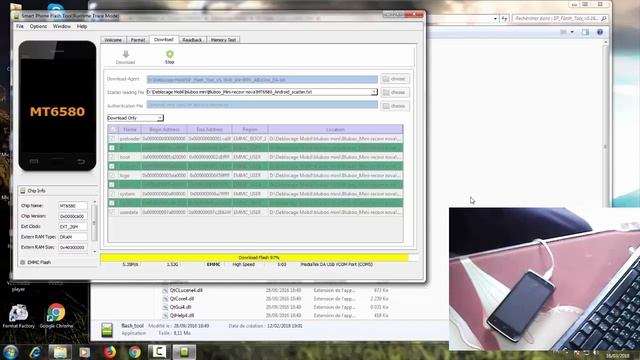Viewport: 640px width, 360px height.
Task: Click Explorer preview pane icon
Action: click(x=585, y=32)
